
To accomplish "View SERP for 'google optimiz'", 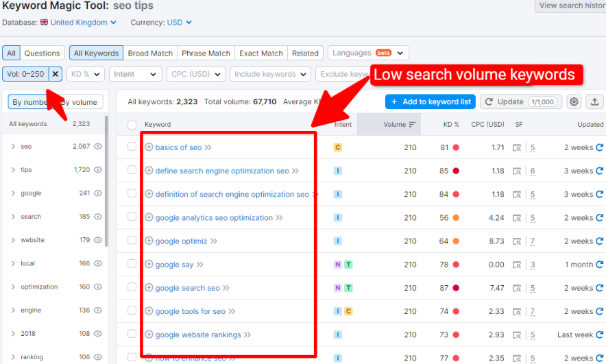I will pyautogui.click(x=517, y=241).
